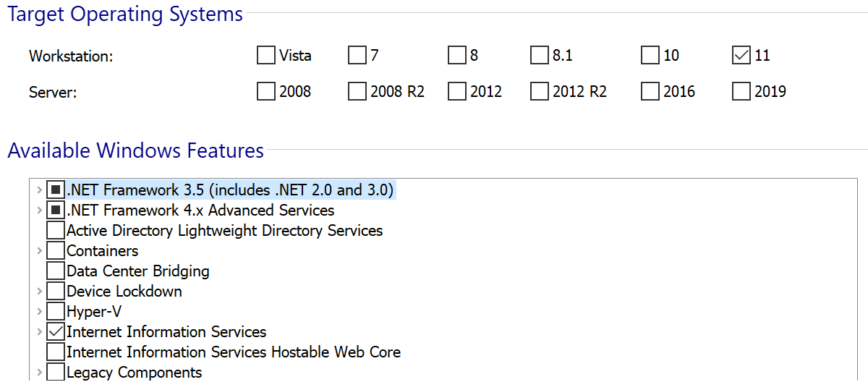Select the Hyper-V row label
This screenshot has width=868, height=382.
[x=94, y=312]
